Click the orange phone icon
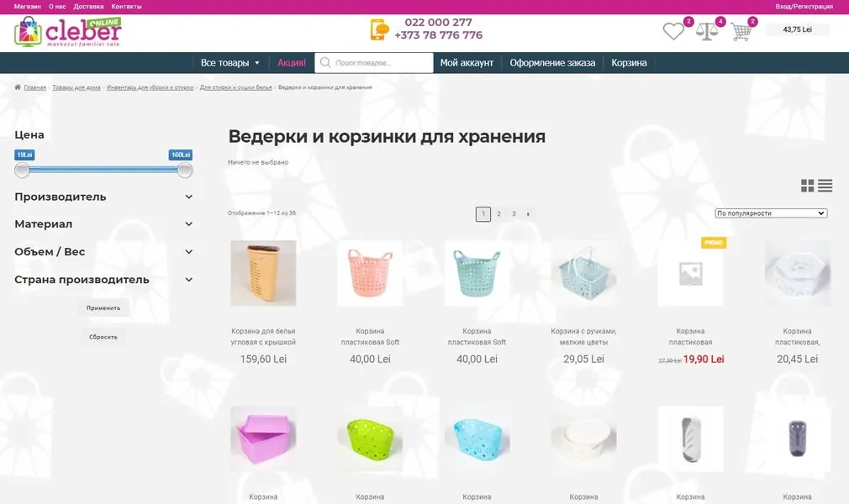849x504 pixels. point(379,29)
